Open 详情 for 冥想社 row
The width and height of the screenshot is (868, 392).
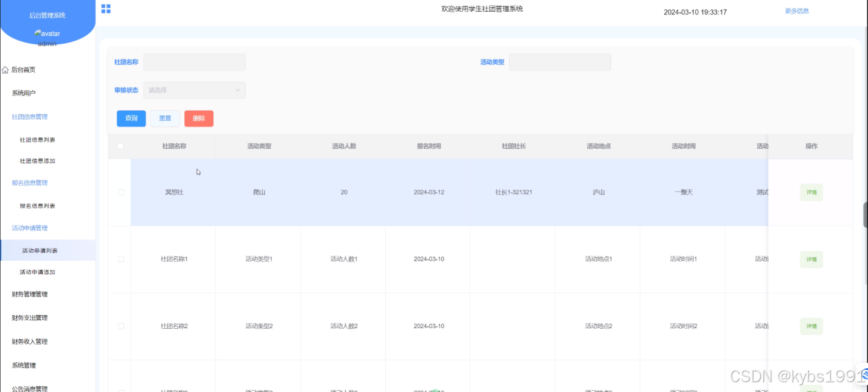[x=811, y=192]
